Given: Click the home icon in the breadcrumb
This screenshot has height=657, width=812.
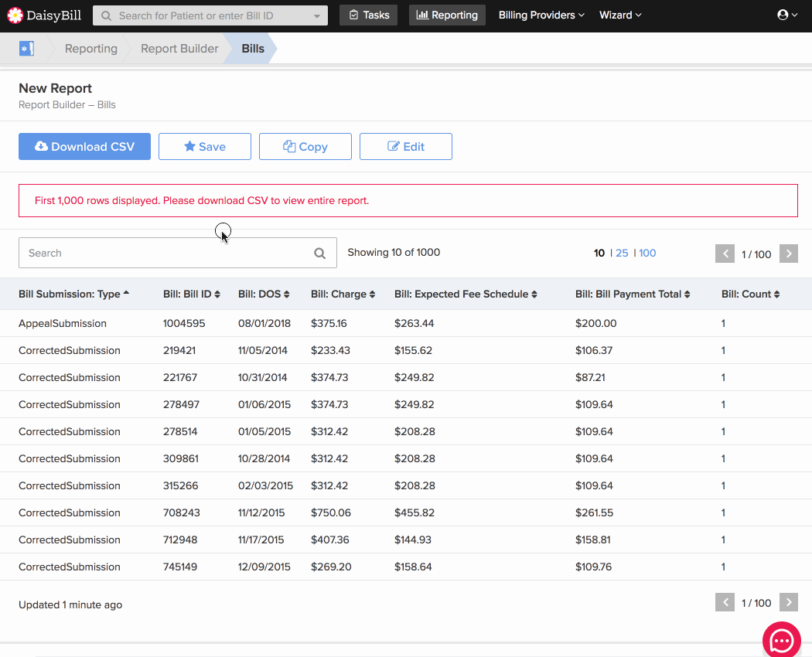Looking at the screenshot, I should pyautogui.click(x=27, y=49).
